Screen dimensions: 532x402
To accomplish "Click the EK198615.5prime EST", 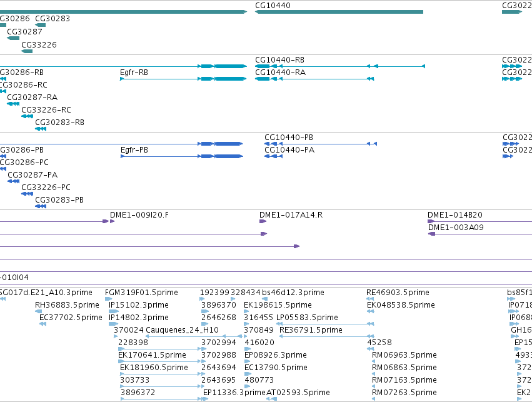I will coord(247,311).
